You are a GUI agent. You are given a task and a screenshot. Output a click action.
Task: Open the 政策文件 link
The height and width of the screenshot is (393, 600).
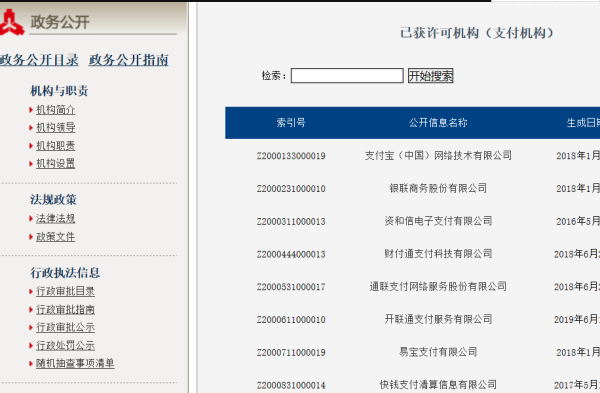pos(55,237)
